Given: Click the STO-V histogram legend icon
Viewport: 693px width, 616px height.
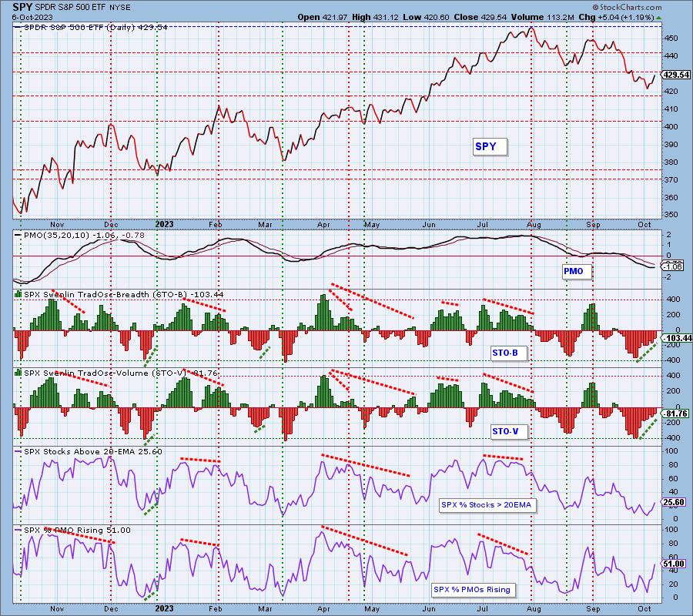Looking at the screenshot, I should click(x=18, y=372).
